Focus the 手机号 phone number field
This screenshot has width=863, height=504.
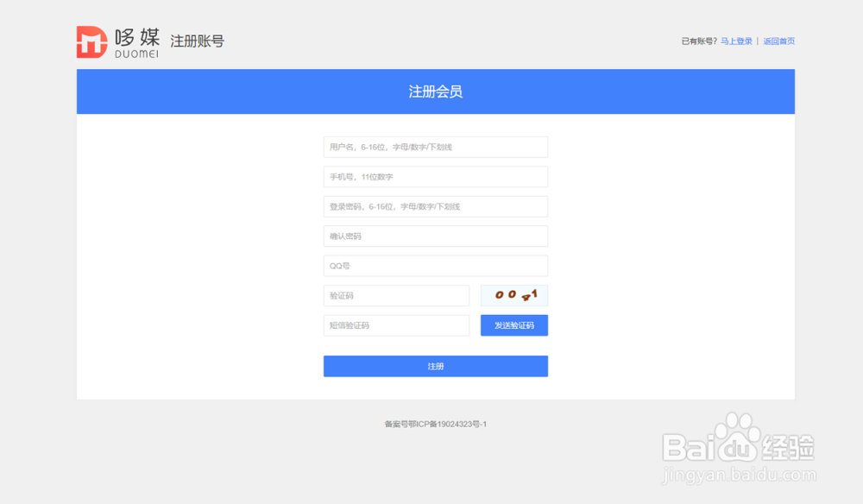pos(436,176)
